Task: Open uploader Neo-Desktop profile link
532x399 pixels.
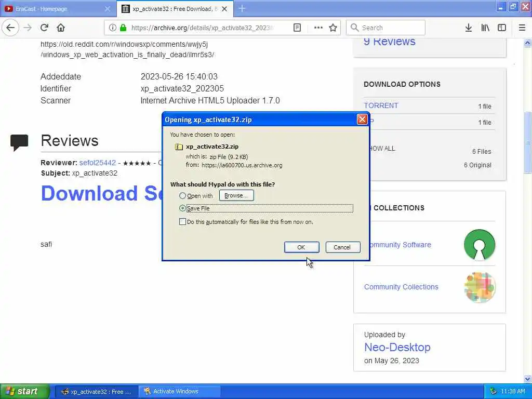Action: 397,347
